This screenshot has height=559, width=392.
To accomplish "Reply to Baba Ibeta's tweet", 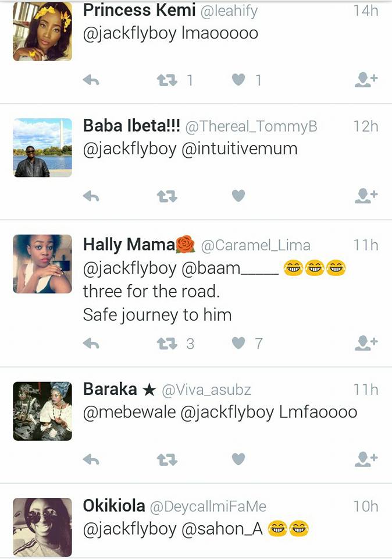I will point(91,196).
